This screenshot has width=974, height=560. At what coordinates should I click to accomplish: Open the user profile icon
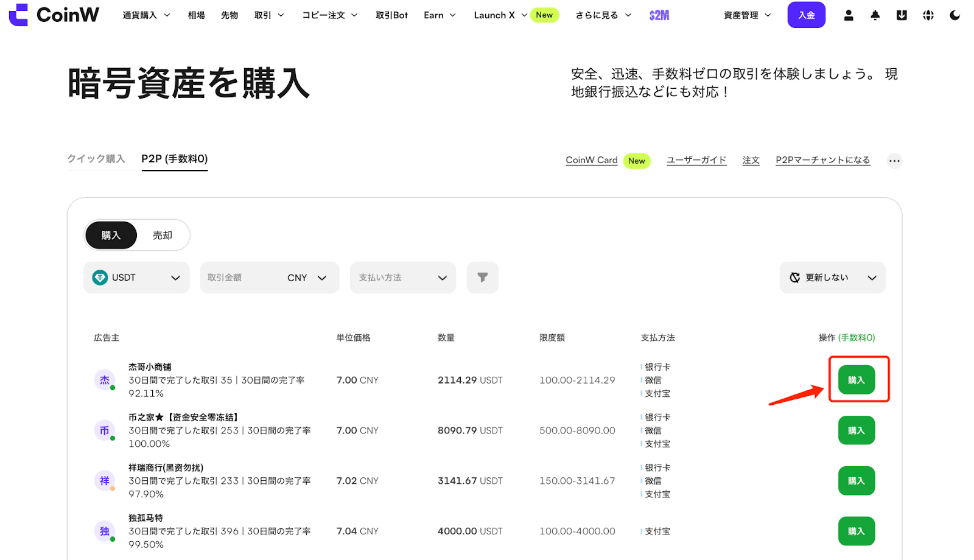[848, 15]
